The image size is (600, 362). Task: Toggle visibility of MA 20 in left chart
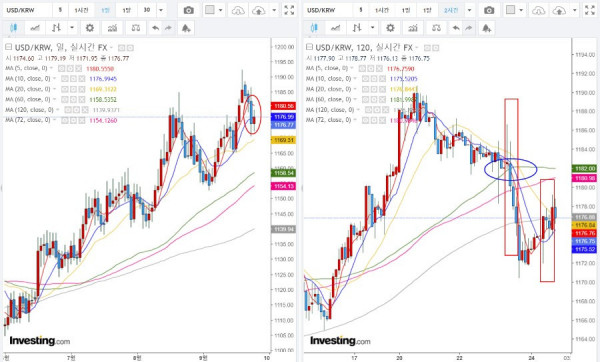click(x=65, y=89)
